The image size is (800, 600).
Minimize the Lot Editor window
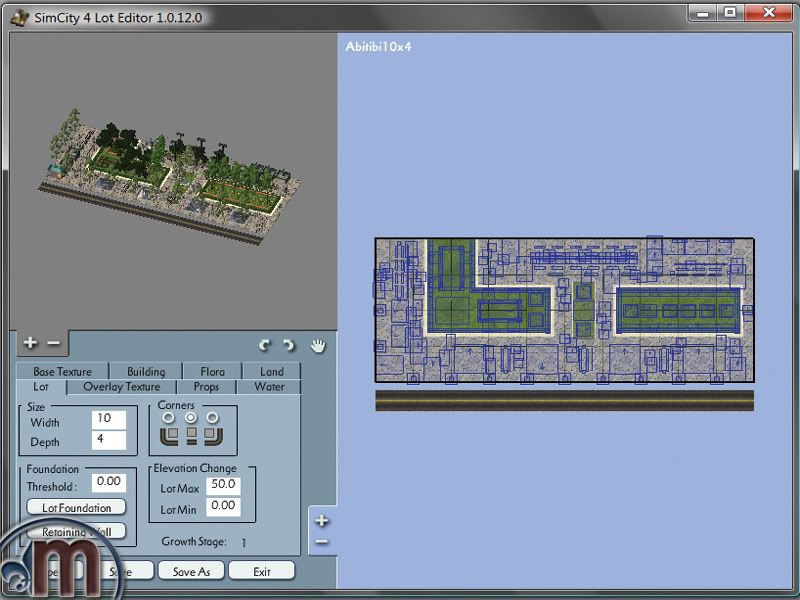[x=703, y=12]
